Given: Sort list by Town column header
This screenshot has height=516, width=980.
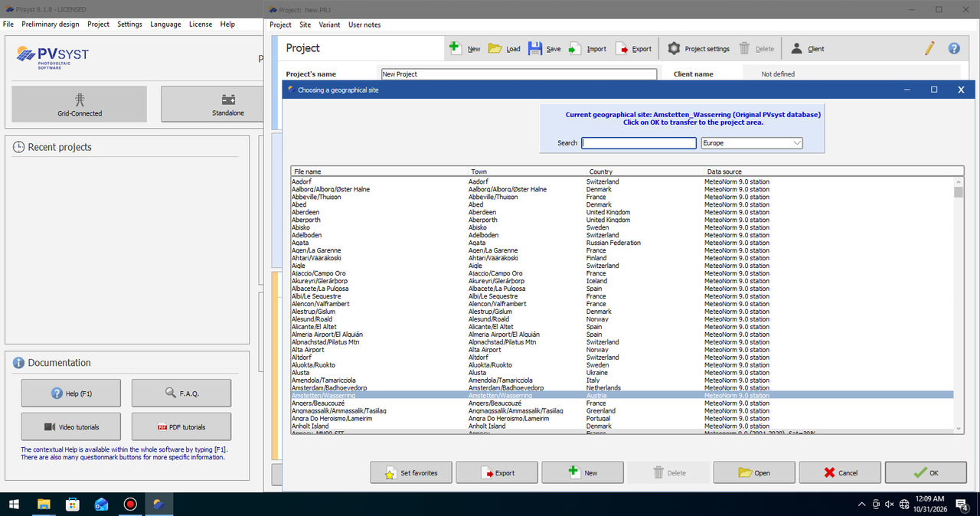Looking at the screenshot, I should click(528, 171).
